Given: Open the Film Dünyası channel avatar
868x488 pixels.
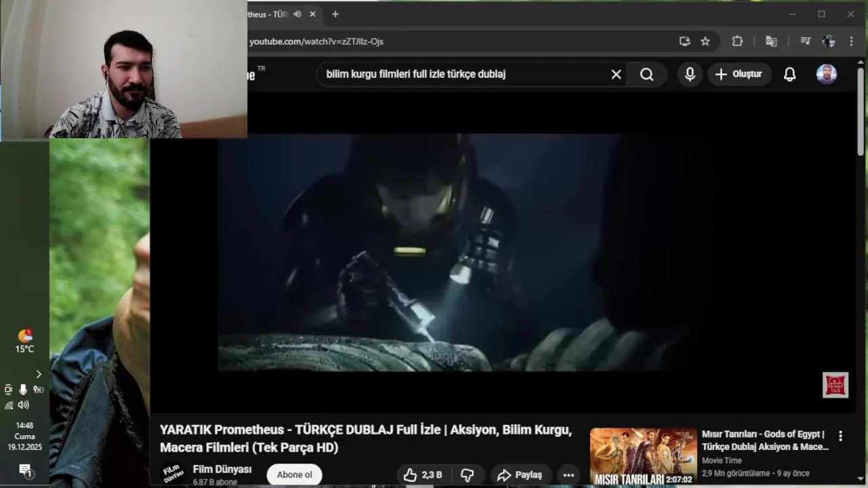Looking at the screenshot, I should pos(173,474).
